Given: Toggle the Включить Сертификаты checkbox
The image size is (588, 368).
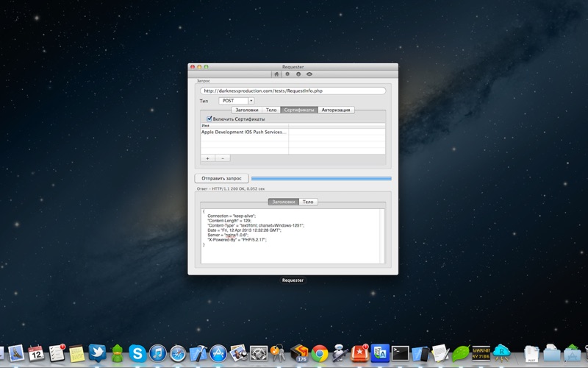Looking at the screenshot, I should click(209, 118).
